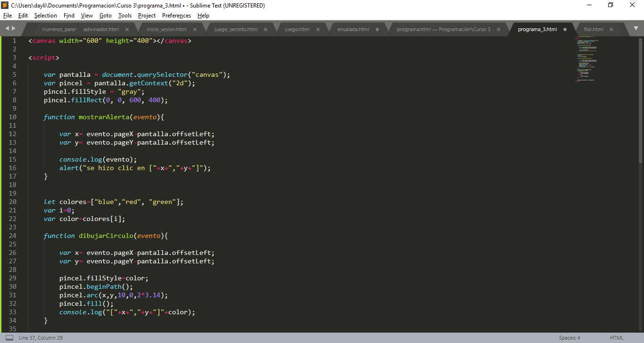Click pincel.fill() on line 32
644x343 pixels.
pos(87,303)
